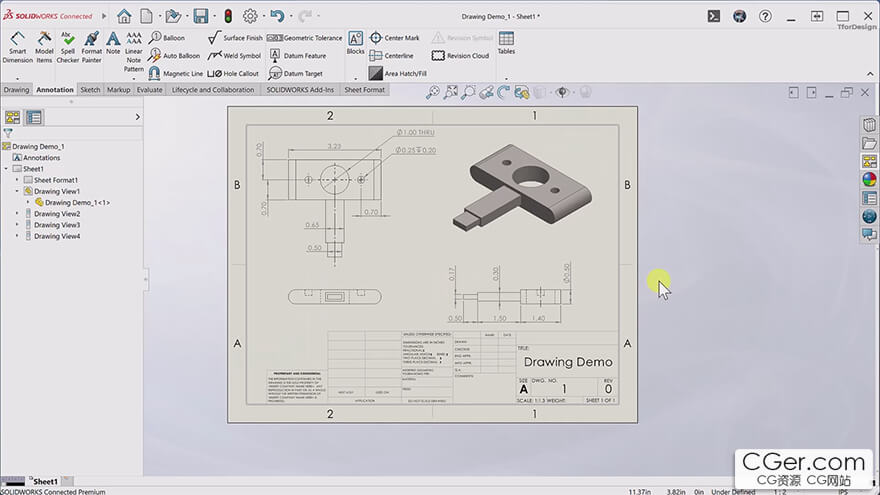The width and height of the screenshot is (880, 495).
Task: Activate the Format Painter
Action: click(x=91, y=47)
